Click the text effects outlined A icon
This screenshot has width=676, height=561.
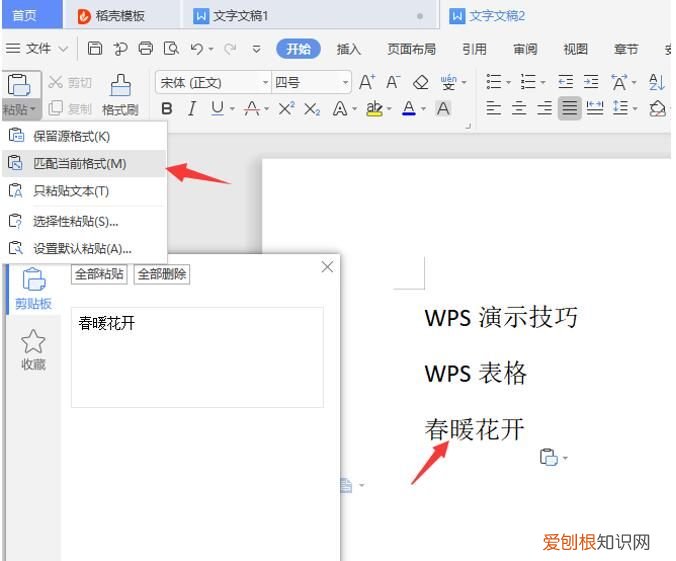tap(340, 109)
